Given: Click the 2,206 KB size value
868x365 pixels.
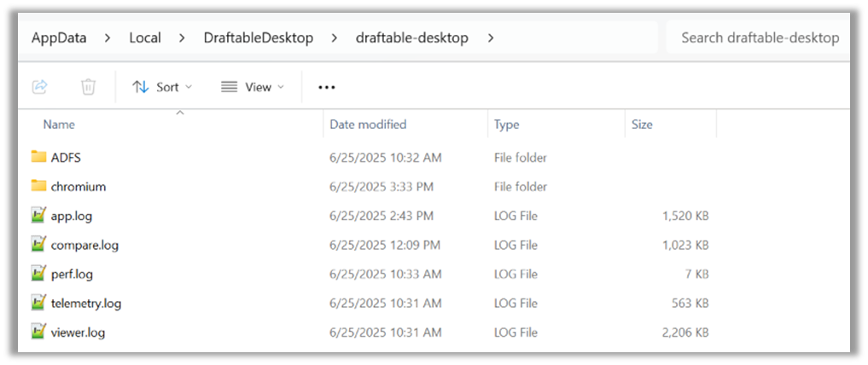Looking at the screenshot, I should click(685, 333).
